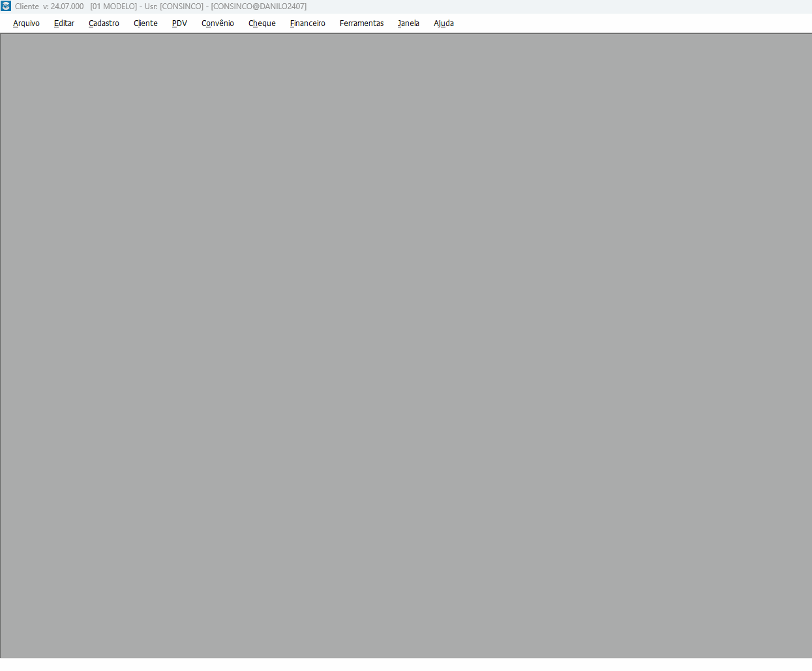
Task: Click the application icon in title bar
Action: tap(6, 6)
